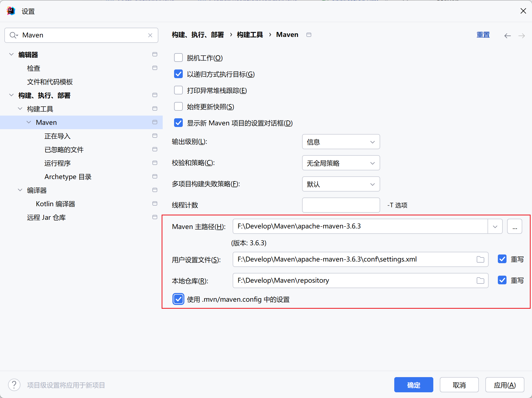Enable the 脱机工作 checkbox
Image resolution: width=532 pixels, height=398 pixels.
(178, 58)
